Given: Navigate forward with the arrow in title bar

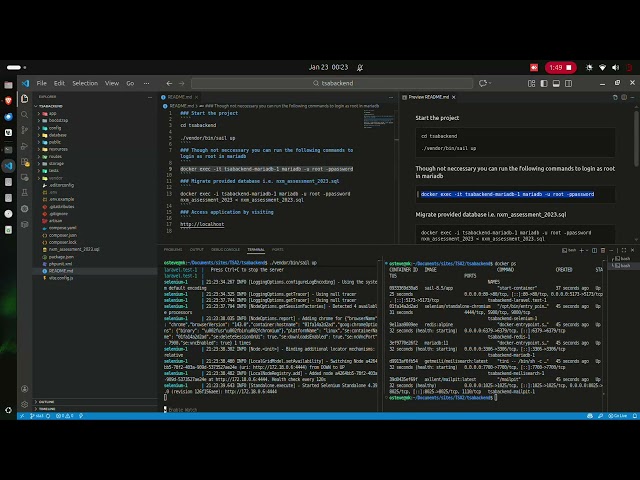Looking at the screenshot, I should (182, 83).
